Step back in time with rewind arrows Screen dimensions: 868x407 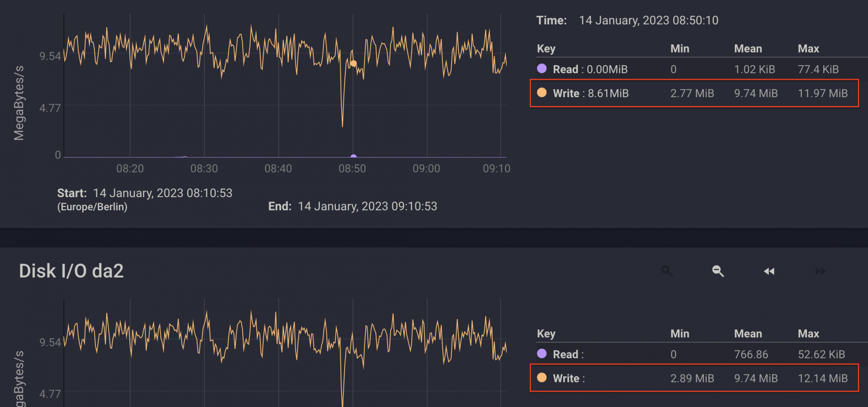tap(769, 271)
